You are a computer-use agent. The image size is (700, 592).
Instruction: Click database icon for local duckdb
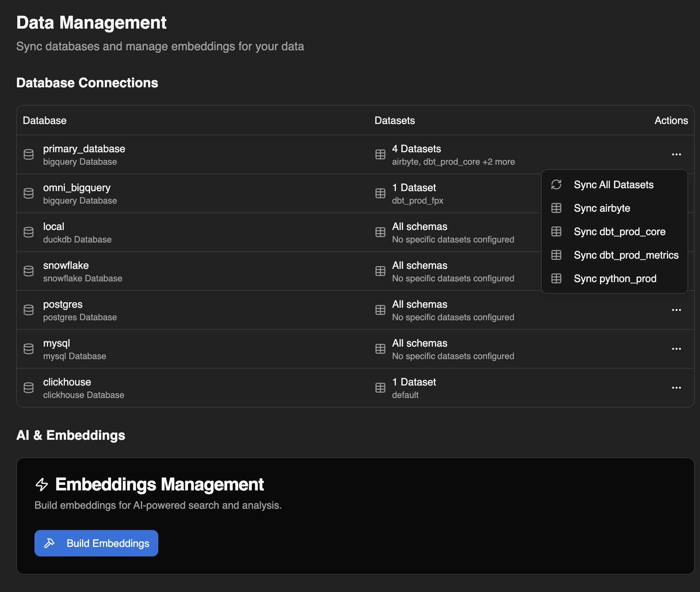pos(29,232)
